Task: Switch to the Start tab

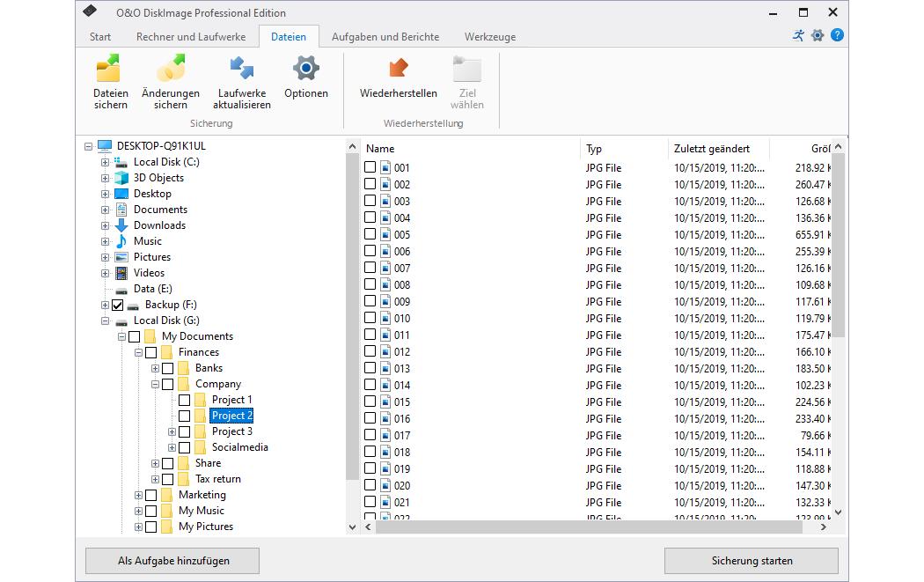Action: point(100,37)
